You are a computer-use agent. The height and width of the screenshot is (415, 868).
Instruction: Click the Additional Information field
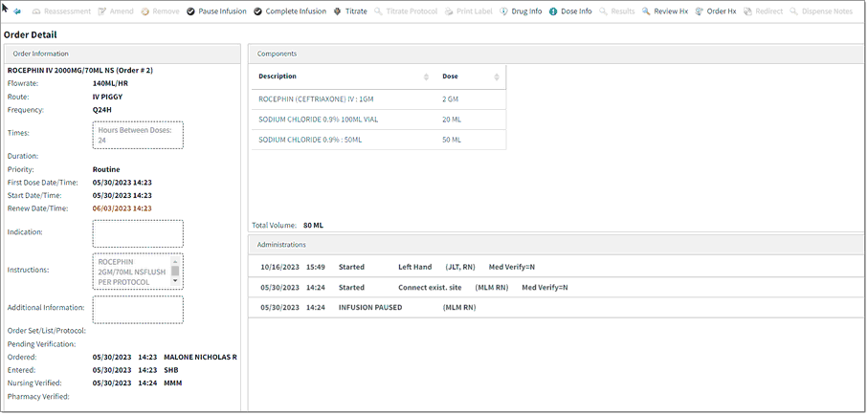pyautogui.click(x=138, y=310)
